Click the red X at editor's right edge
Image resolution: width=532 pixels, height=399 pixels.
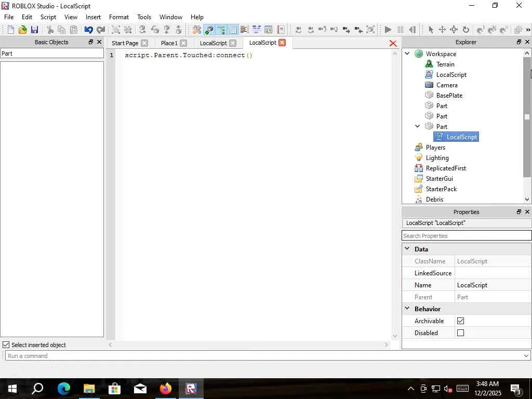393,44
